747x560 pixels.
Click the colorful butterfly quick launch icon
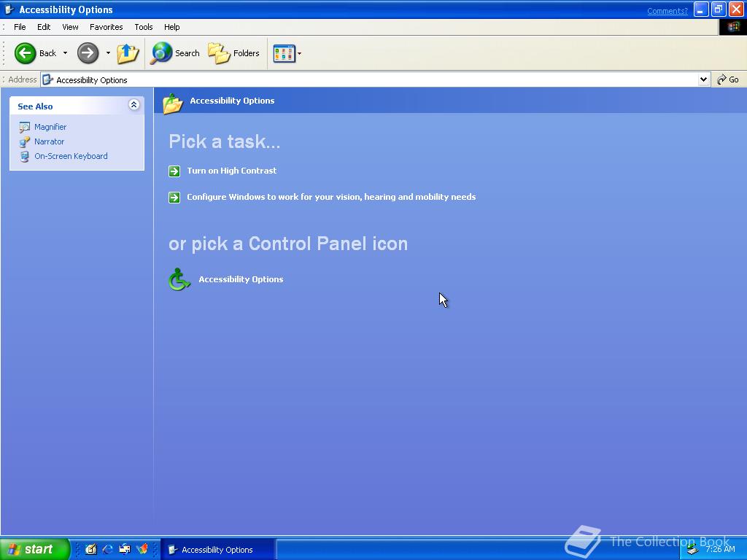coord(142,549)
